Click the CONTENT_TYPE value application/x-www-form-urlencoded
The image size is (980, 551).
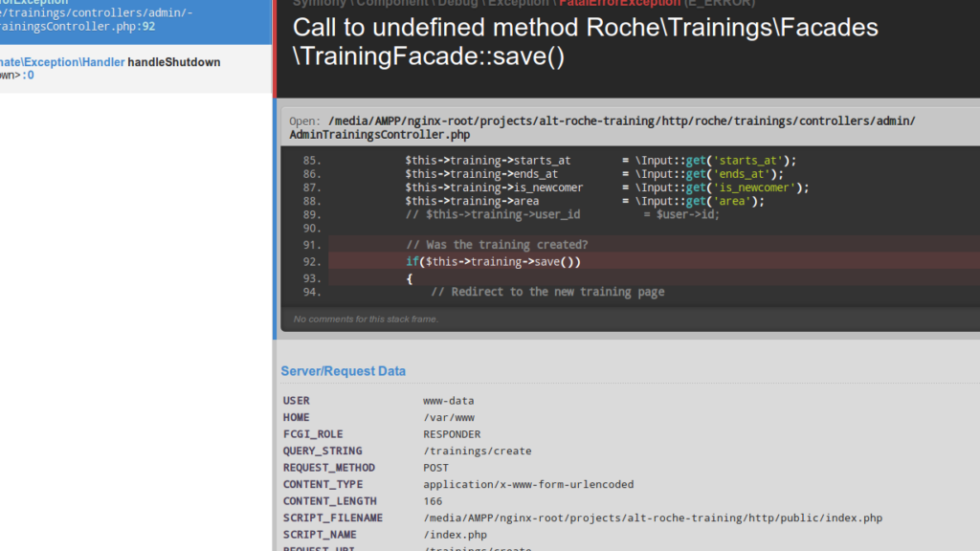pos(528,485)
